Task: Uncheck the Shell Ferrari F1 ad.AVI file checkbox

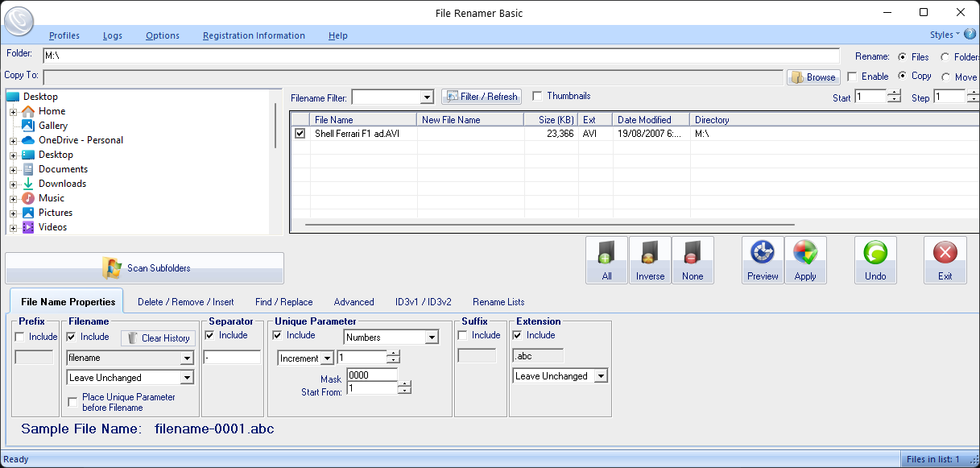Action: point(300,134)
